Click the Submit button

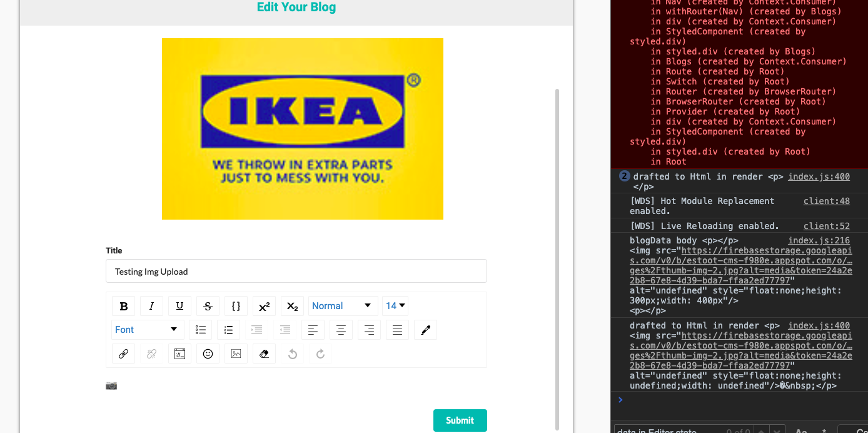click(x=460, y=420)
